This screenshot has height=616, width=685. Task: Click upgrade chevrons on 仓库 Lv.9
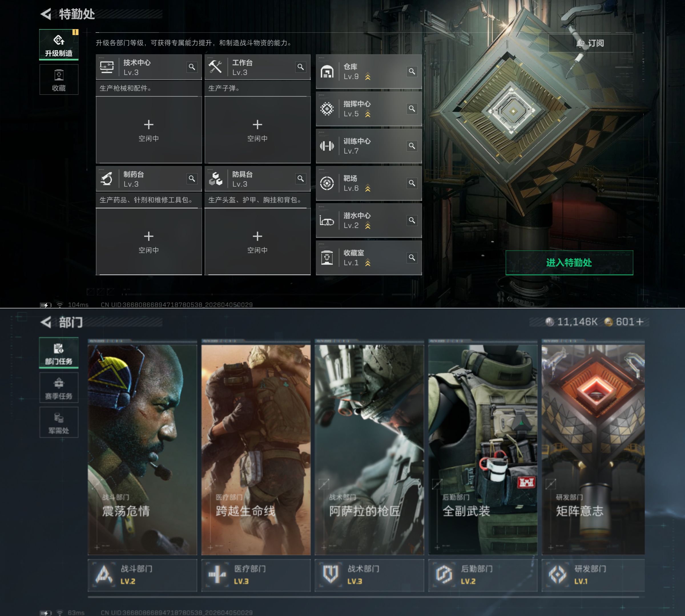coord(368,77)
